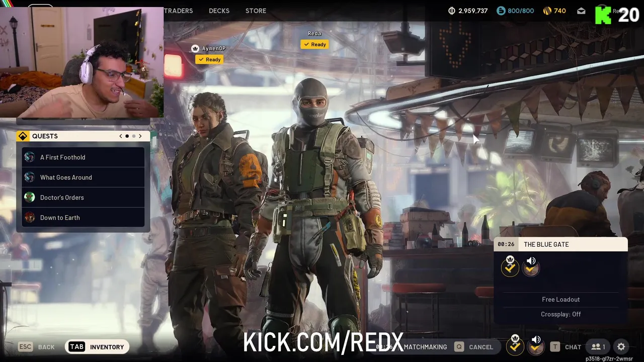644x362 pixels.
Task: Click the Down to Earth quest giver icon
Action: [x=30, y=218]
